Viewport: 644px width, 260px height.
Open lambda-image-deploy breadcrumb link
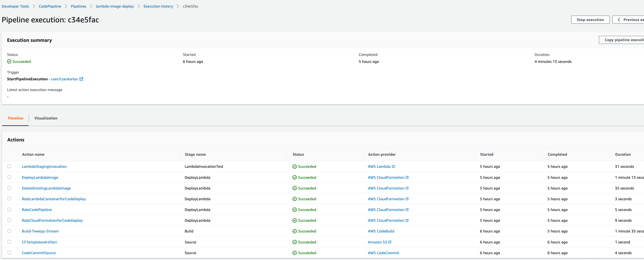point(115,6)
